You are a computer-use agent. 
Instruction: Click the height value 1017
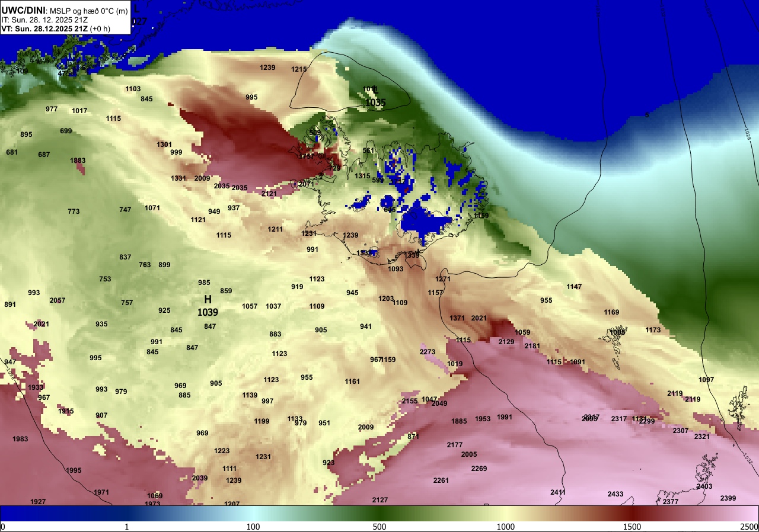click(x=79, y=111)
